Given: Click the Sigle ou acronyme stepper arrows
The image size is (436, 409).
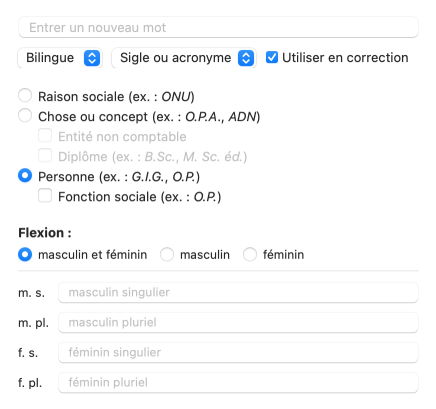Looking at the screenshot, I should pyautogui.click(x=246, y=58).
